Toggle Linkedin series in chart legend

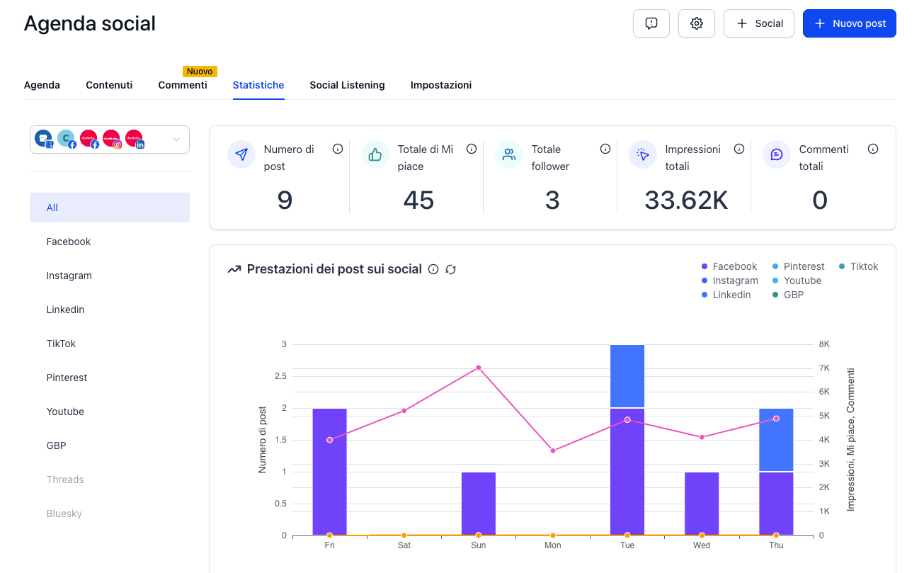726,295
